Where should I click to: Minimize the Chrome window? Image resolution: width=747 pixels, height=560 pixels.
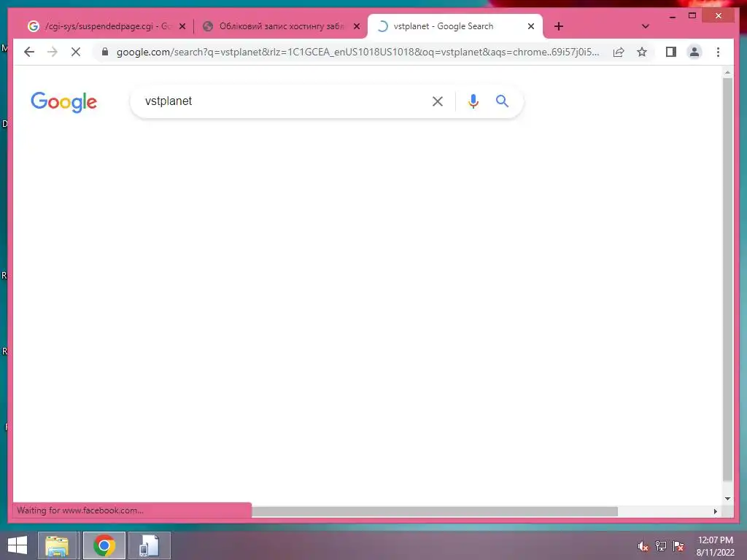click(672, 16)
